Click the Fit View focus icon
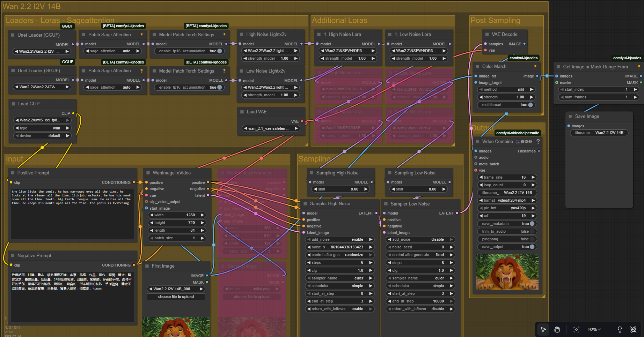Image resolution: width=644 pixels, height=337 pixels. (577, 329)
